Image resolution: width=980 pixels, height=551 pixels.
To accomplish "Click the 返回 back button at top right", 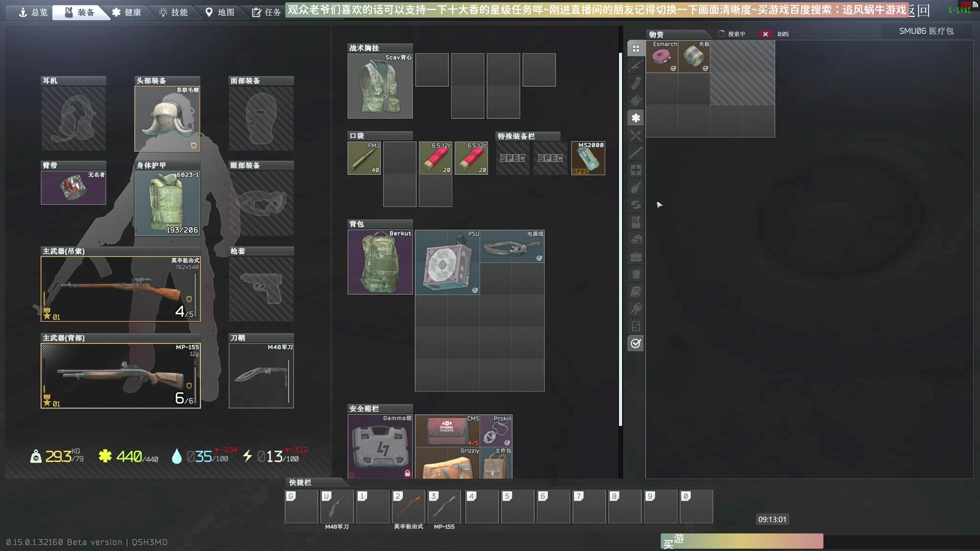I will click(920, 11).
